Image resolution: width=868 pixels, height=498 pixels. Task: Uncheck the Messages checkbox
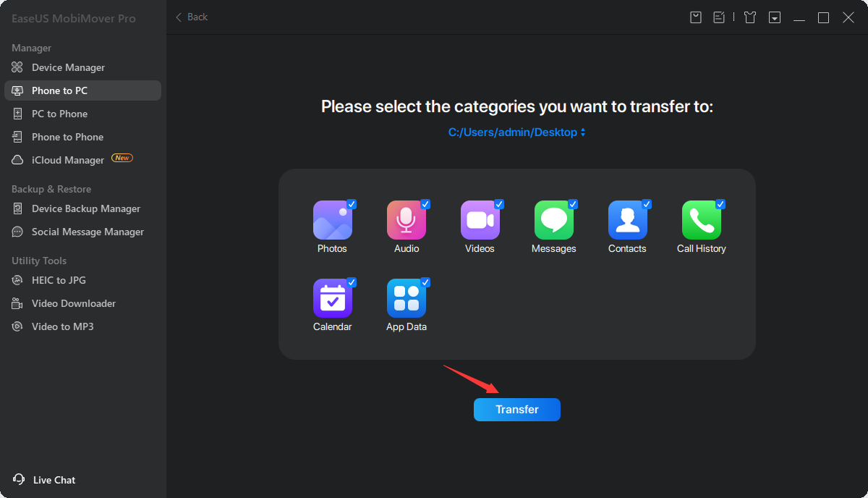(573, 204)
